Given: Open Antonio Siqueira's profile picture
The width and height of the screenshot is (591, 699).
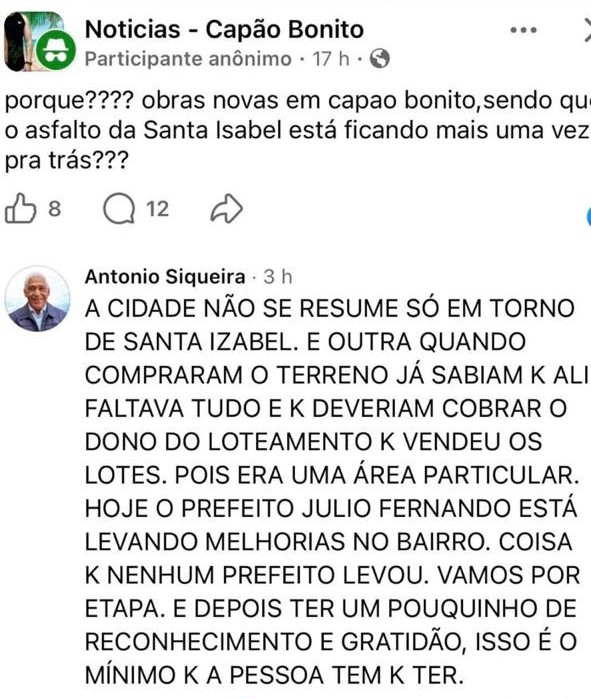Looking at the screenshot, I should coord(37,299).
